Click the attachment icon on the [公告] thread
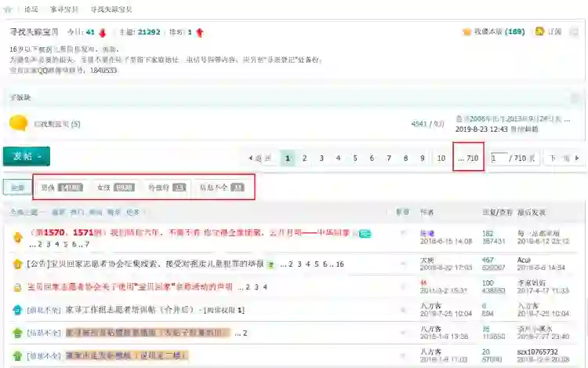Image resolution: width=588 pixels, height=368 pixels. [270, 264]
